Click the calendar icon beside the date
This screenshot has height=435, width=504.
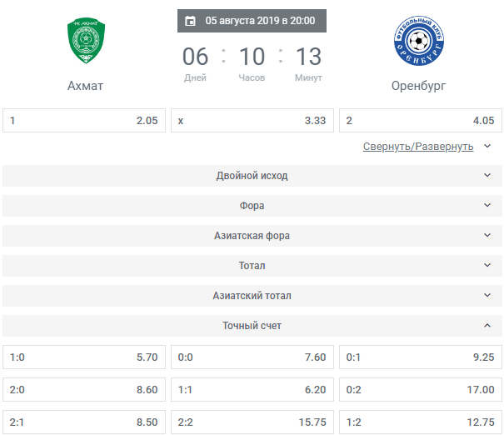pos(190,21)
